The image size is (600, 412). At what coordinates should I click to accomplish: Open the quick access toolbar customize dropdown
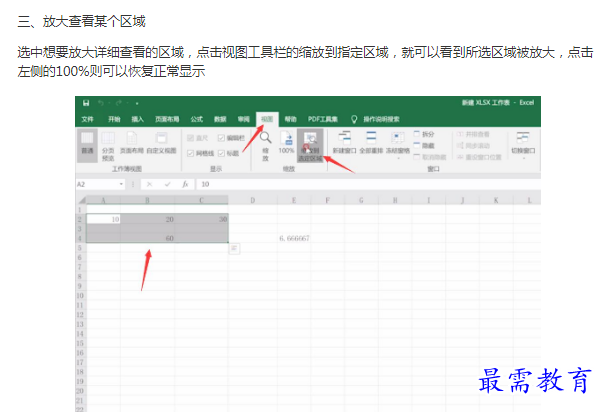coord(137,103)
